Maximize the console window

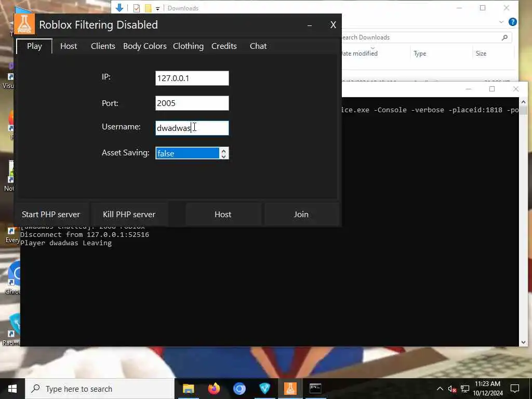[492, 89]
